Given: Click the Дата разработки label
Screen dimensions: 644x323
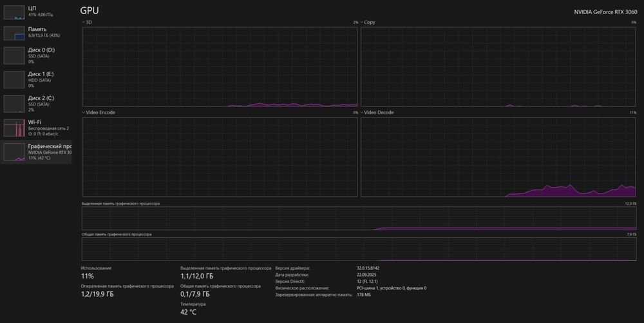Looking at the screenshot, I should 292,275.
